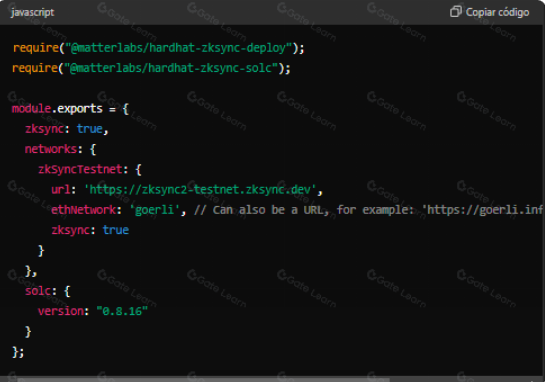Click the javascript language label
Screen dimensions: 545x382
[32, 13]
